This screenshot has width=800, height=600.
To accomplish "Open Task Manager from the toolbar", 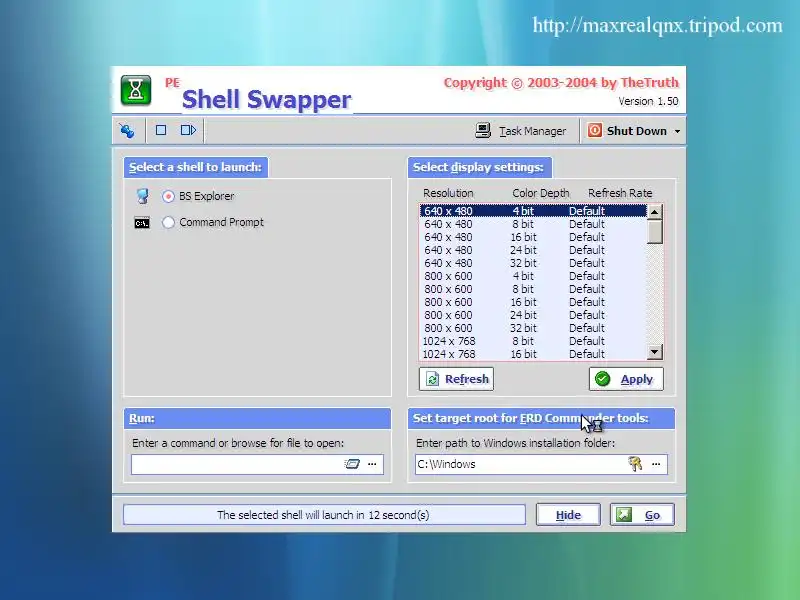I will click(521, 131).
